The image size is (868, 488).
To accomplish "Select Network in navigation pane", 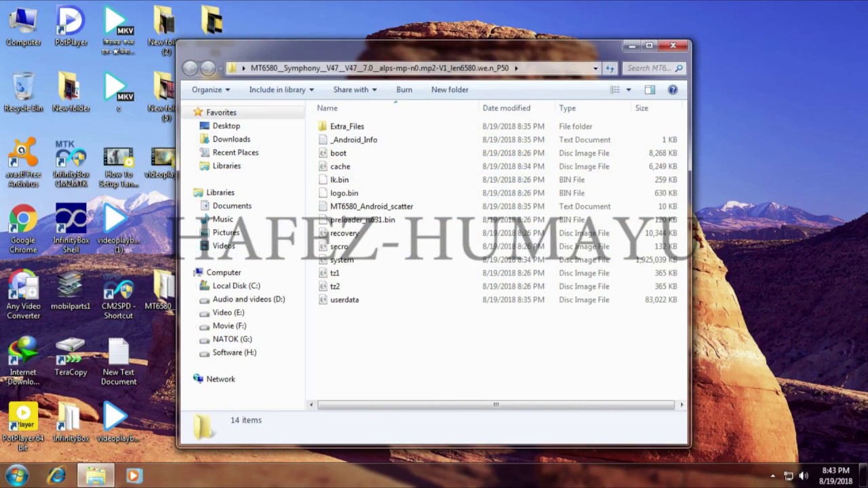I will click(220, 379).
